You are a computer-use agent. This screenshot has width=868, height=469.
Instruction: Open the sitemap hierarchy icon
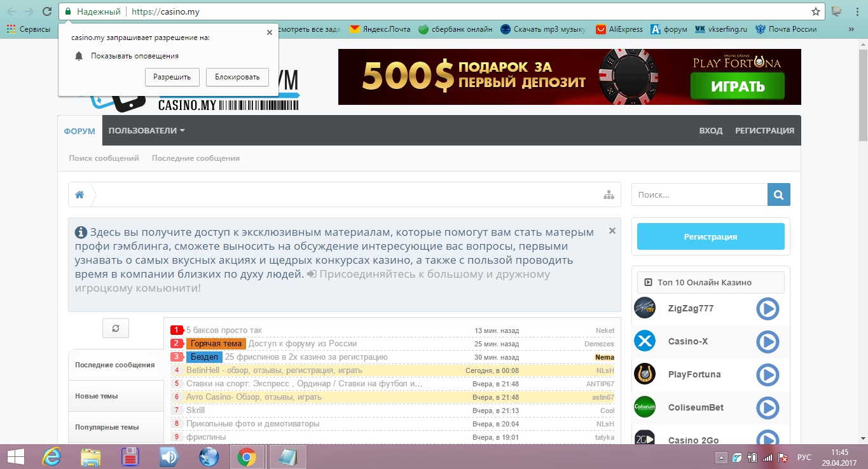[x=609, y=195]
